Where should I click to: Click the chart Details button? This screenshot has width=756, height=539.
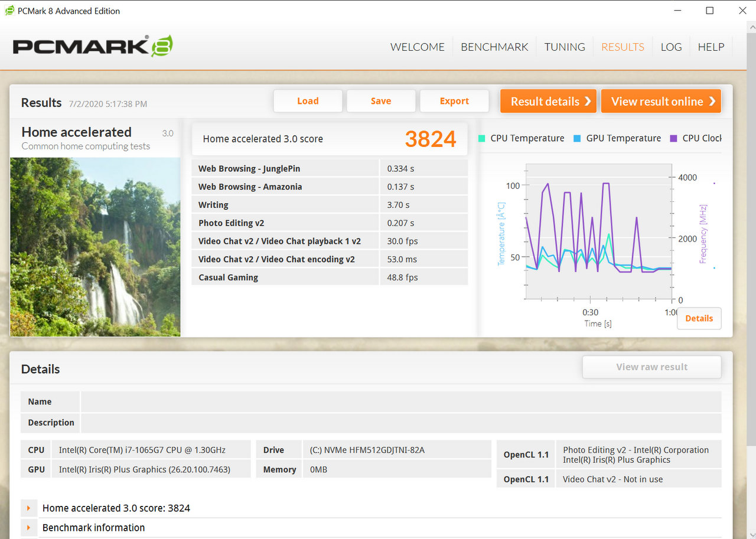coord(699,318)
